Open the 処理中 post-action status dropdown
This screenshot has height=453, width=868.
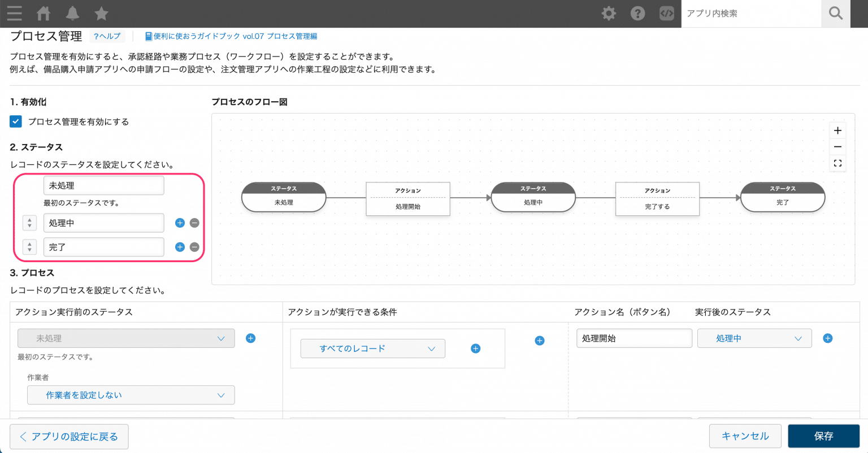754,338
